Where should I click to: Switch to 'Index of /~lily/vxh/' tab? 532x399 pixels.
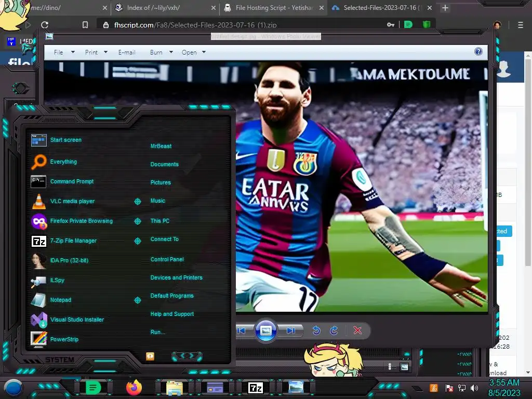click(x=165, y=8)
